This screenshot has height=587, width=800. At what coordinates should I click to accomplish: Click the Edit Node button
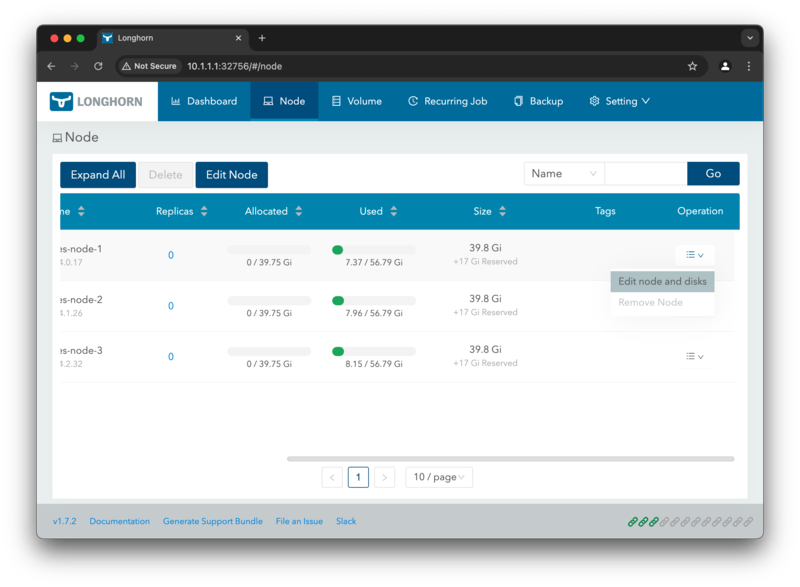(232, 175)
